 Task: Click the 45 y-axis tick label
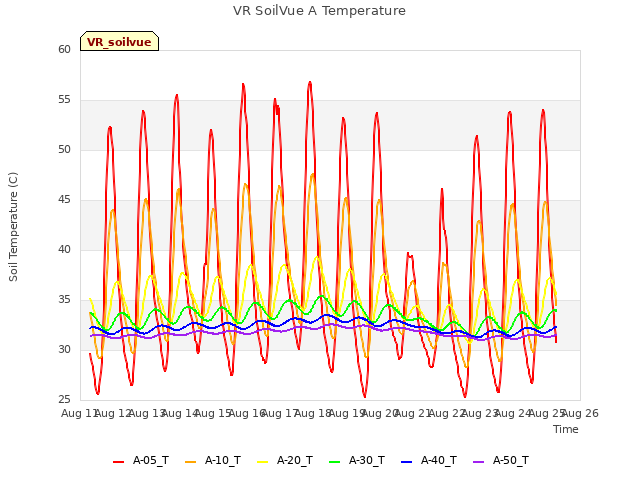point(64,200)
